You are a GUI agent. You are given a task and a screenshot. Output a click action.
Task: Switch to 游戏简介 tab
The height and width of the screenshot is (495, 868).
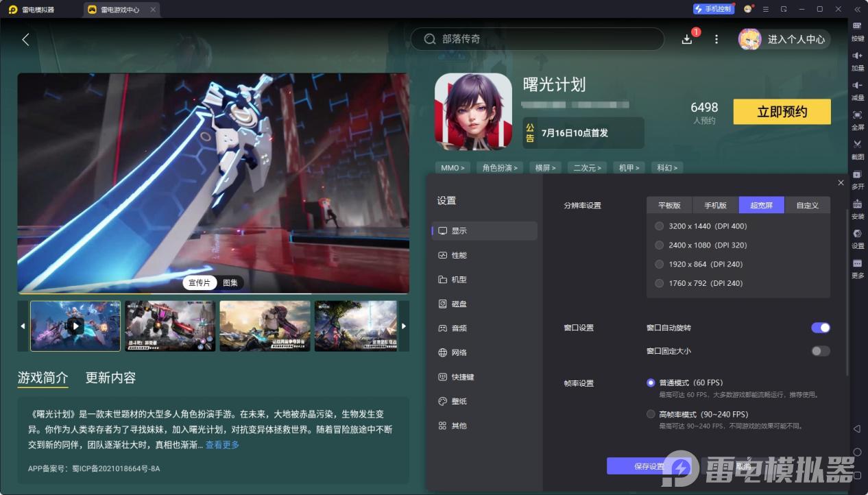coord(43,378)
